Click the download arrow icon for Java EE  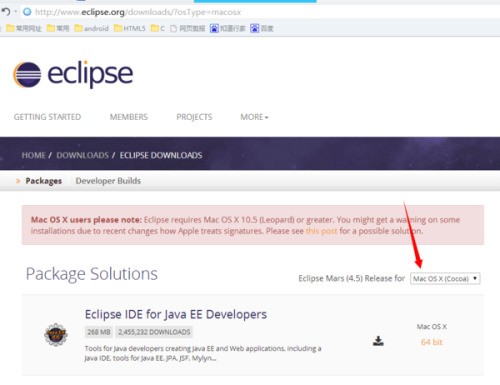(378, 341)
